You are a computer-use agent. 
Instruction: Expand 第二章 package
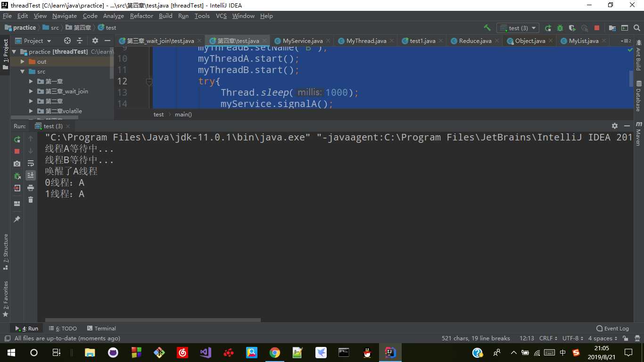(x=31, y=101)
